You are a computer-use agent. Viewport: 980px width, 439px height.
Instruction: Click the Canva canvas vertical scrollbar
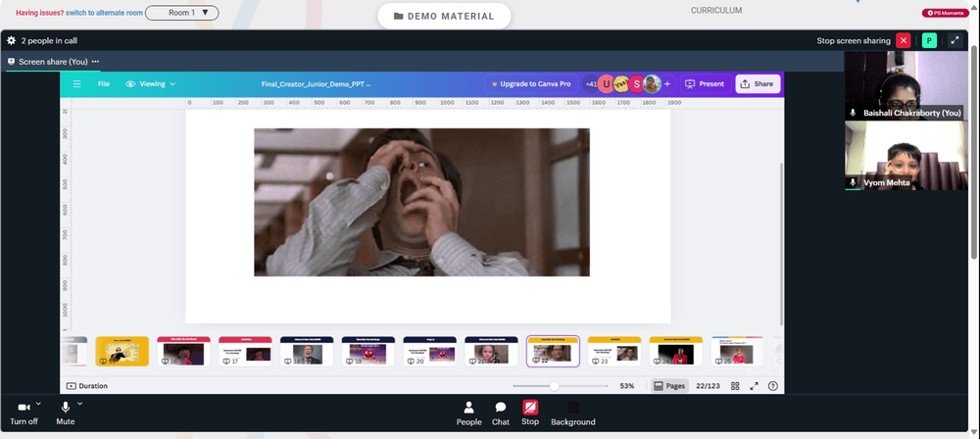[x=781, y=244]
